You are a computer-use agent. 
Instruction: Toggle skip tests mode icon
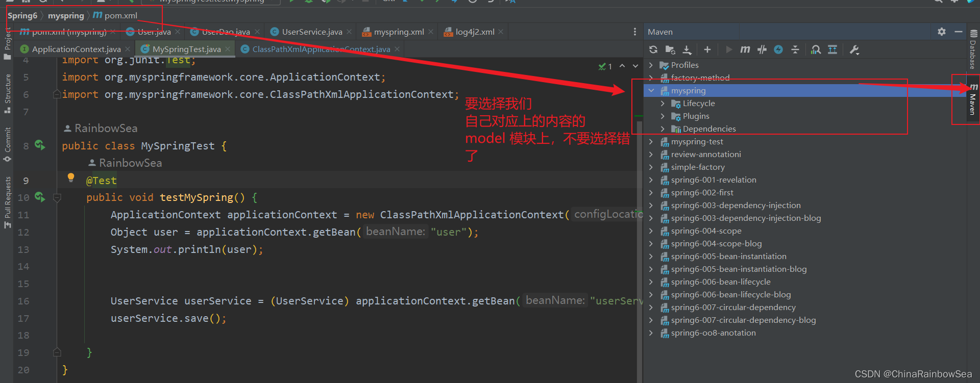coord(762,49)
